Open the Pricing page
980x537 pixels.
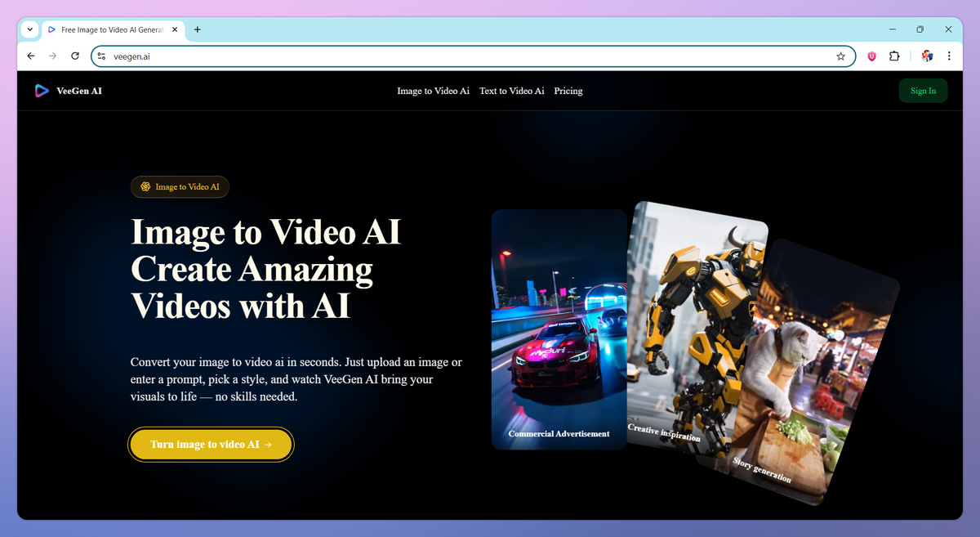[x=568, y=91]
